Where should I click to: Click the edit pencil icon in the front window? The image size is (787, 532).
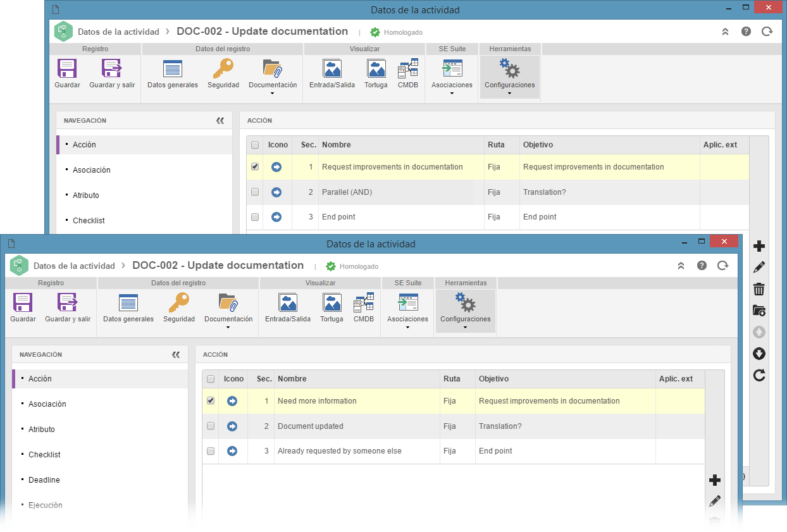click(x=715, y=502)
